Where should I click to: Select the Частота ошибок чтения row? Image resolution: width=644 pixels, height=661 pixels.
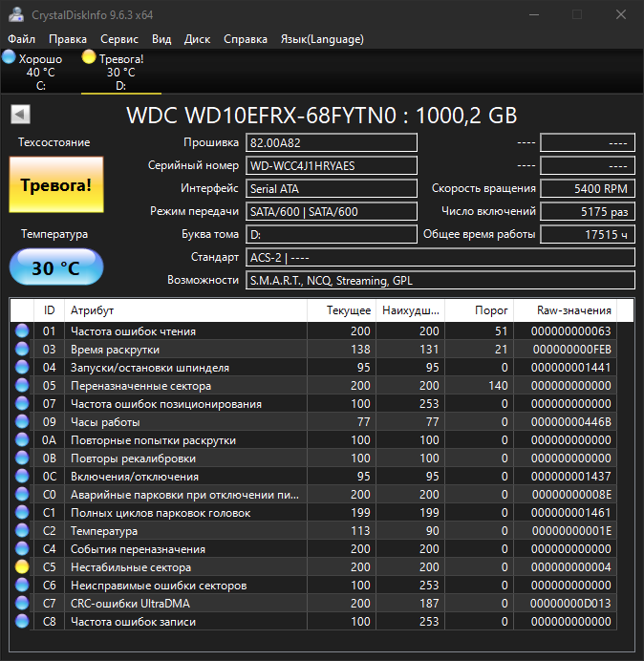(313, 330)
